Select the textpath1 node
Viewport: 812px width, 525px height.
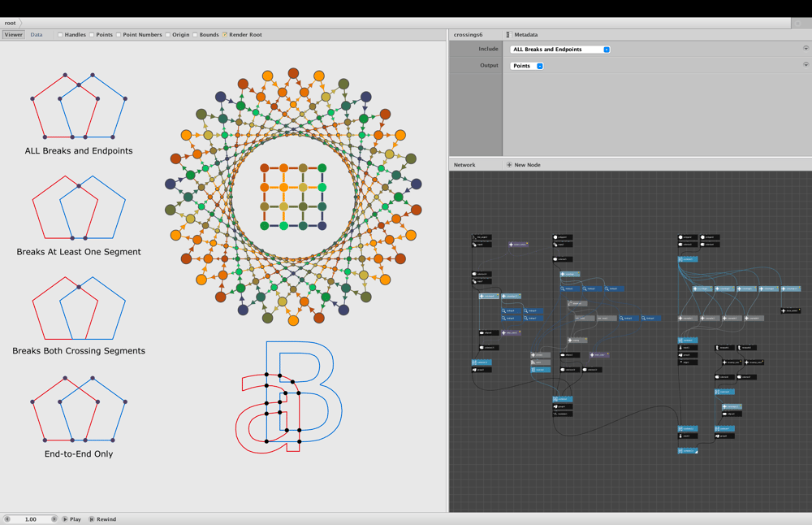pos(724,347)
